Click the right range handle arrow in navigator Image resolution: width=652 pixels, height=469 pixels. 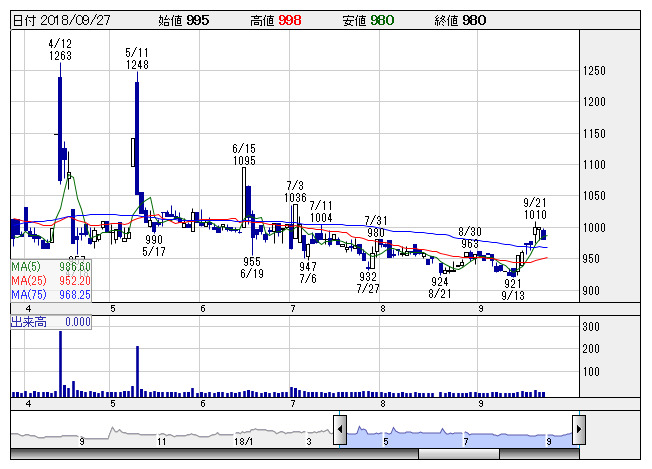(578, 432)
